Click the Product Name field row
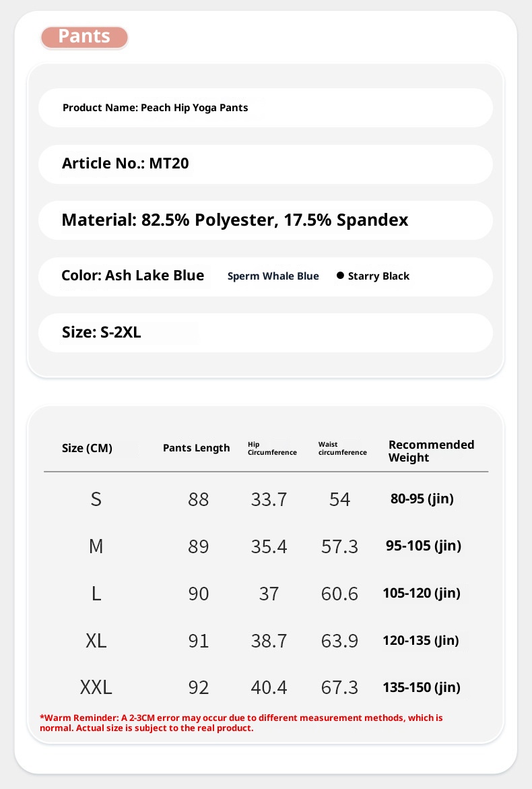The height and width of the screenshot is (789, 532). coord(265,108)
